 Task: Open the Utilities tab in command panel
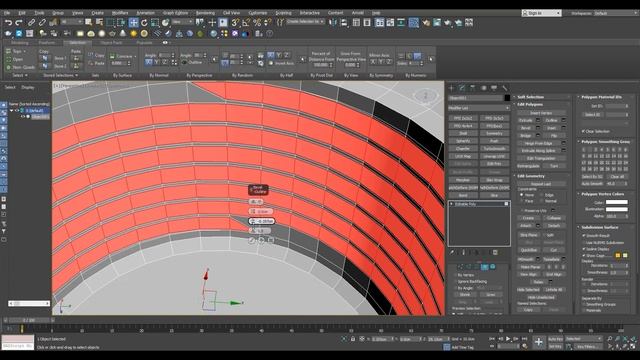tap(505, 88)
